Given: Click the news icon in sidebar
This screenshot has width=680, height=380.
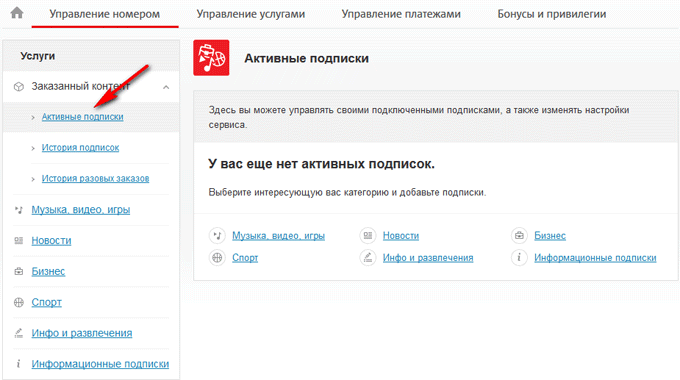Looking at the screenshot, I should (19, 240).
